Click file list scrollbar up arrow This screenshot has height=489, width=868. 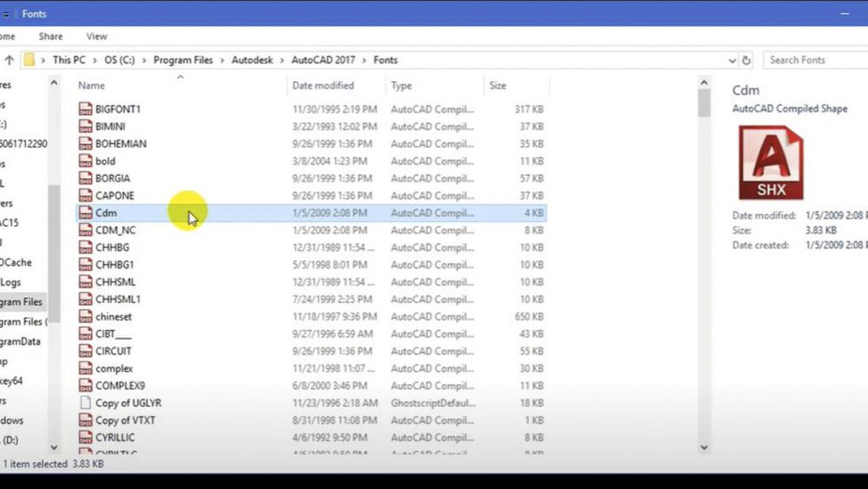(704, 83)
